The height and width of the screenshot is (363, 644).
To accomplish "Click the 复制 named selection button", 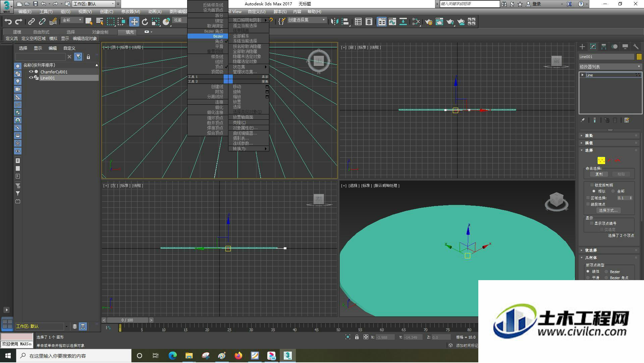I will 599,174.
